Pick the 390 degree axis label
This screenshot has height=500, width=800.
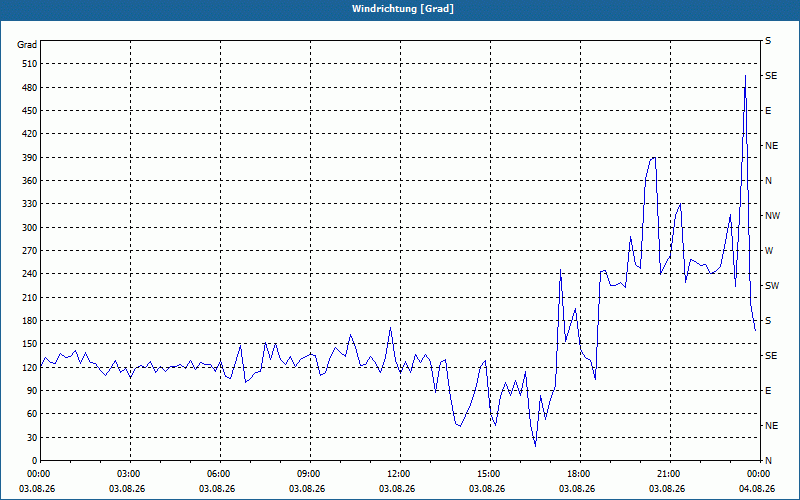31,157
